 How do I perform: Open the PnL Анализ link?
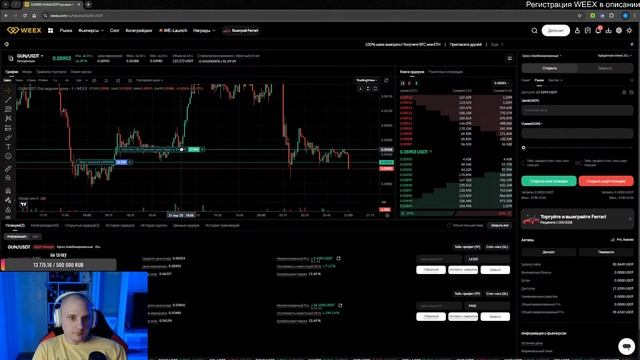pyautogui.click(x=622, y=240)
